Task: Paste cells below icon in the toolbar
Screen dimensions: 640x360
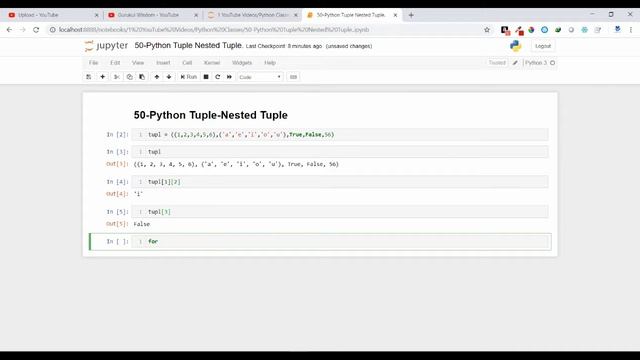Action: tap(142, 77)
